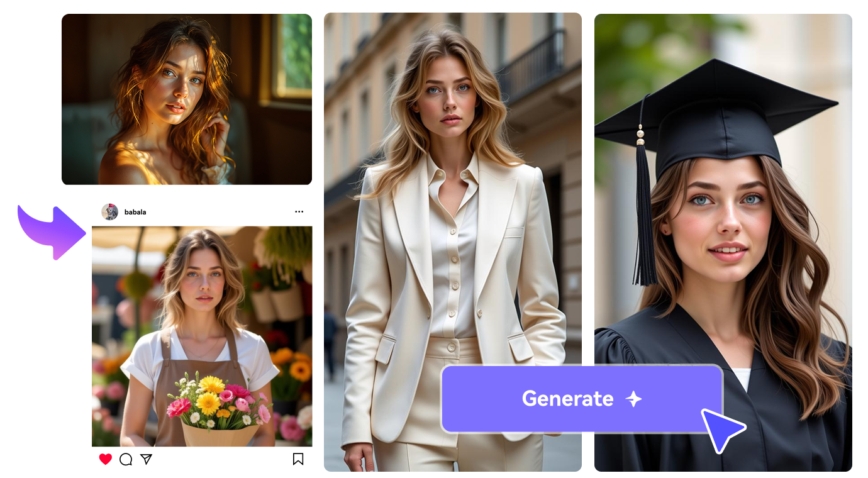Screen dimensions: 868x478
Task: Click the babala username
Action: [135, 213]
